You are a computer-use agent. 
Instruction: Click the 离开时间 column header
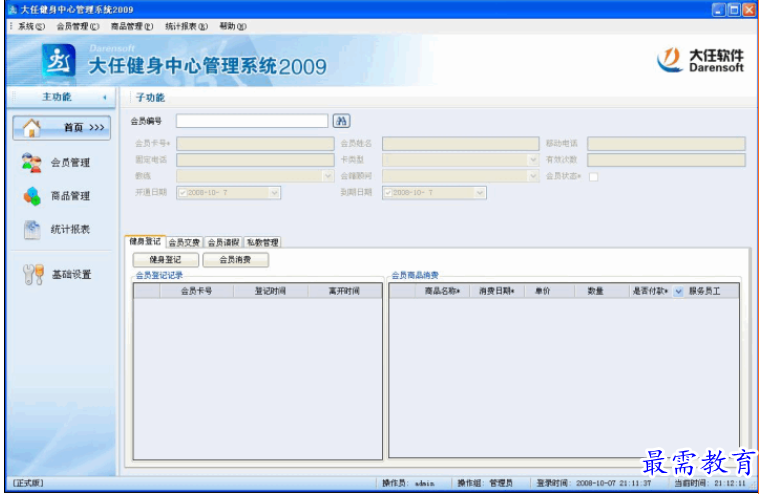(344, 291)
